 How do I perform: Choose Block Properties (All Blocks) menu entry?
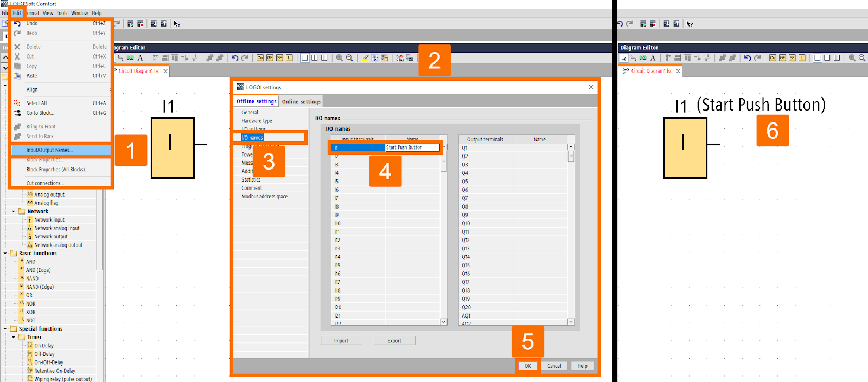pos(61,170)
